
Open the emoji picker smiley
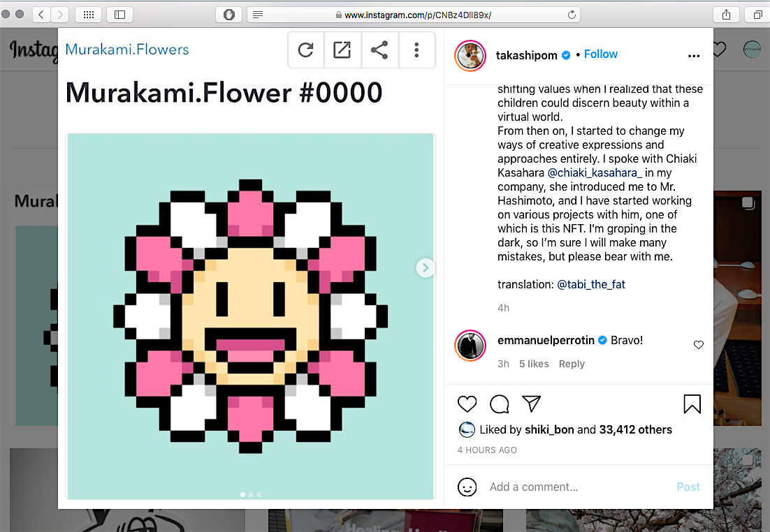coord(467,487)
